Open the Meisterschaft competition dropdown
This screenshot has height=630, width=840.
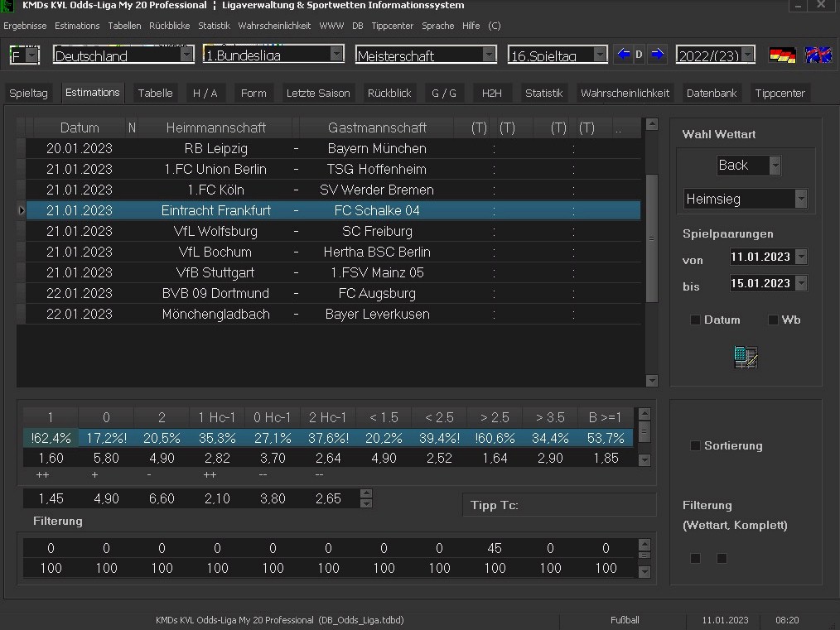pyautogui.click(x=489, y=55)
